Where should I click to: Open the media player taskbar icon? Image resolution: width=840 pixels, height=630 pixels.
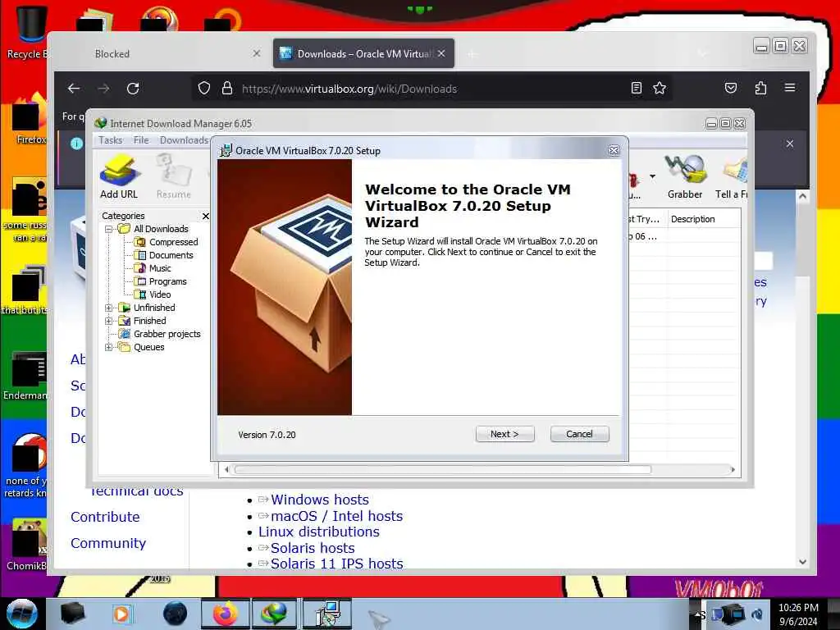[x=122, y=614]
